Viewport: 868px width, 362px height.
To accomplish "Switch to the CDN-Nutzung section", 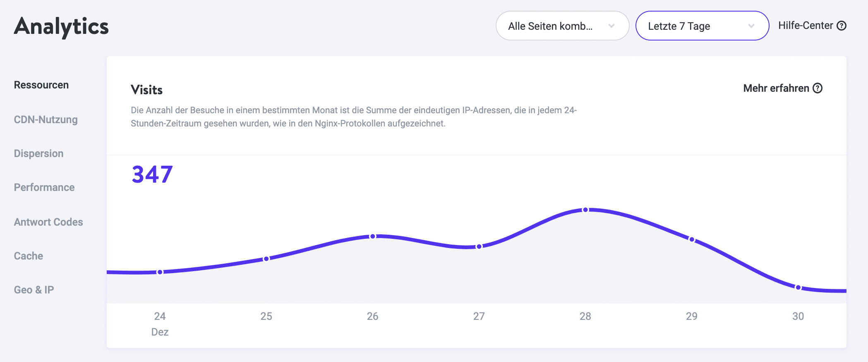I will pyautogui.click(x=46, y=119).
